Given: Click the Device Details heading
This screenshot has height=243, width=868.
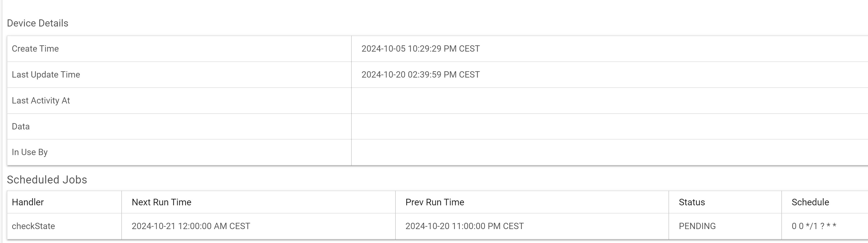Looking at the screenshot, I should tap(37, 23).
